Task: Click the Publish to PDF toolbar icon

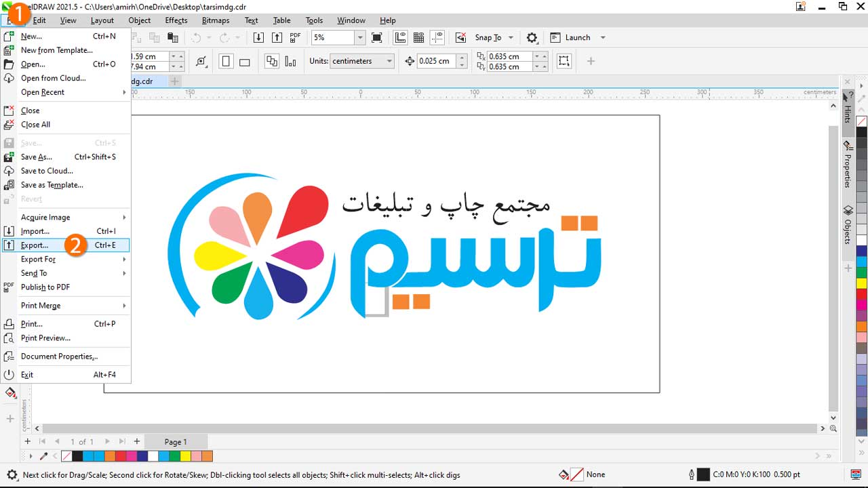Action: [295, 38]
